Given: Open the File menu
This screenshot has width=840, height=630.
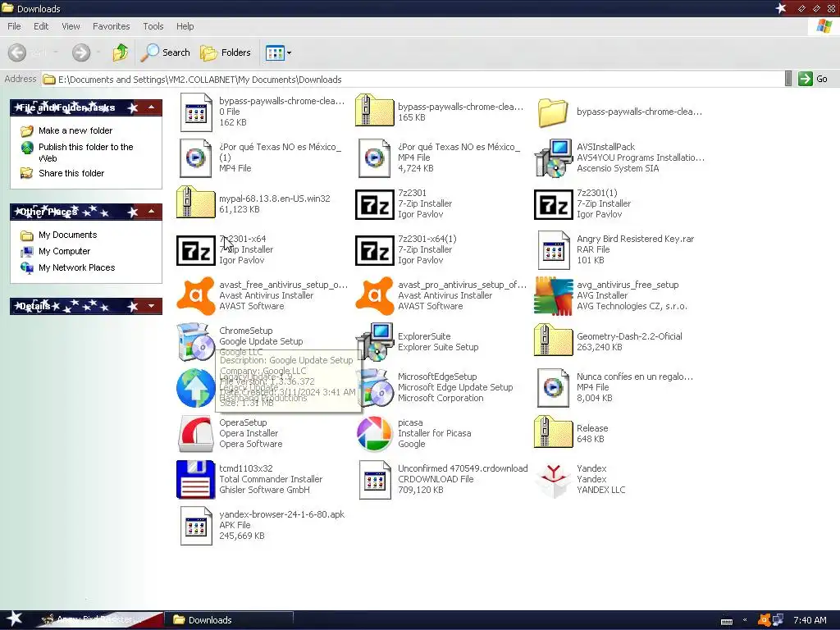Looking at the screenshot, I should (15, 26).
